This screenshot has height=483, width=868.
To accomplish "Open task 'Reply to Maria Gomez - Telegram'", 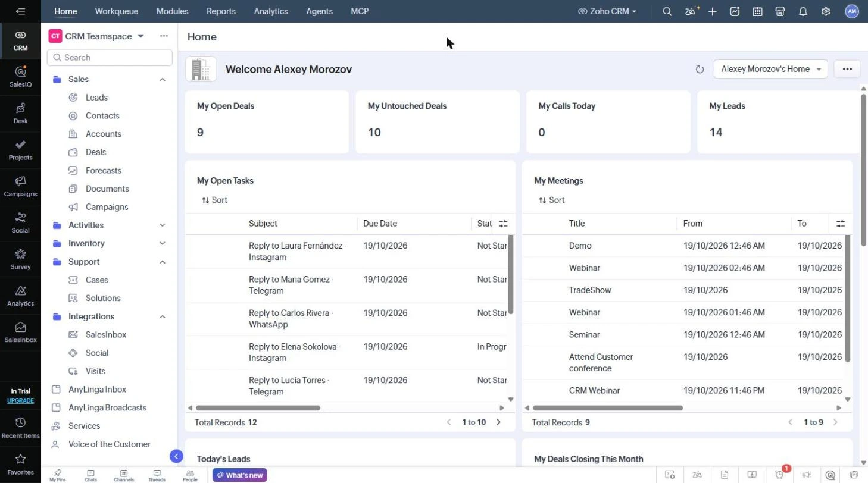I will click(x=291, y=285).
